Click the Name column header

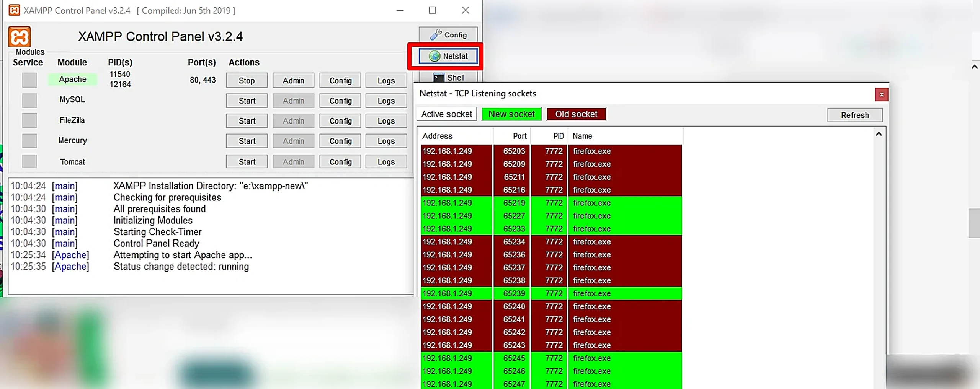(625, 136)
